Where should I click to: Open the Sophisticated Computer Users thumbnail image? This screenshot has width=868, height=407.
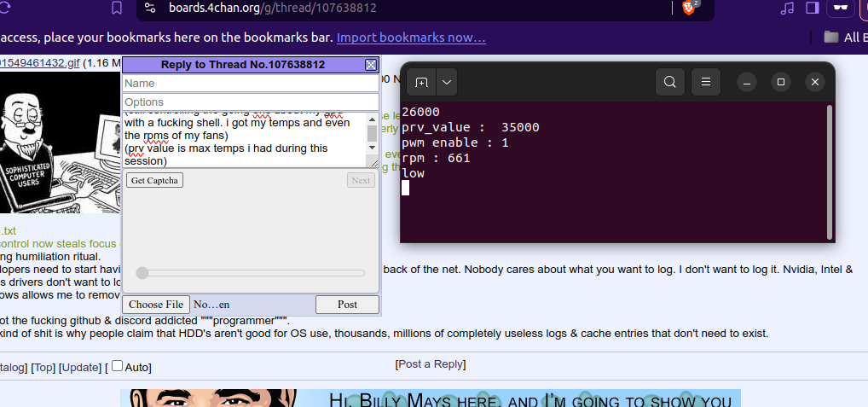pos(60,142)
